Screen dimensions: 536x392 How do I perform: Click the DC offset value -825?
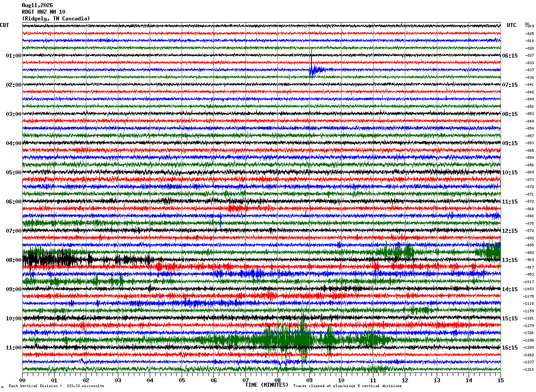529,34
